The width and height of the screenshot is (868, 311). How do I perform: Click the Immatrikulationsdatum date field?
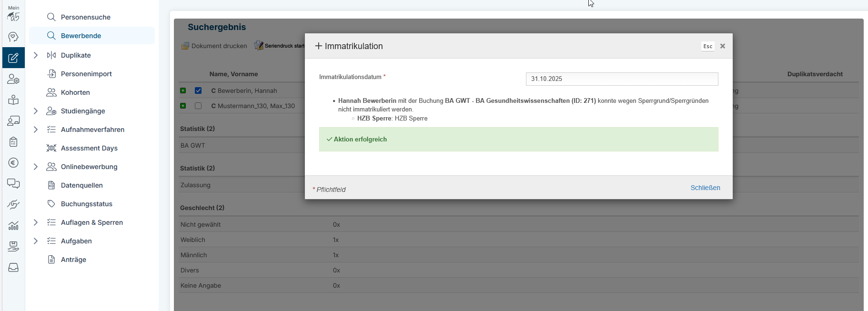point(622,79)
